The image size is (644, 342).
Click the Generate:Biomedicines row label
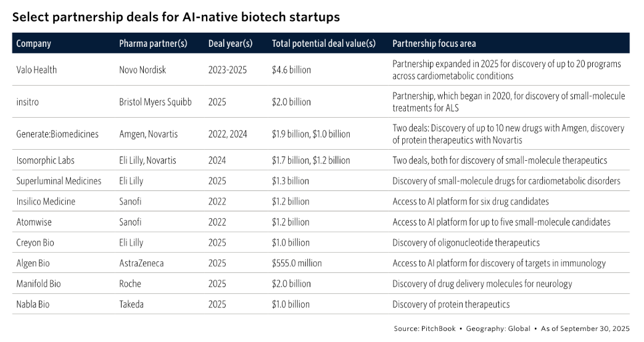point(57,134)
